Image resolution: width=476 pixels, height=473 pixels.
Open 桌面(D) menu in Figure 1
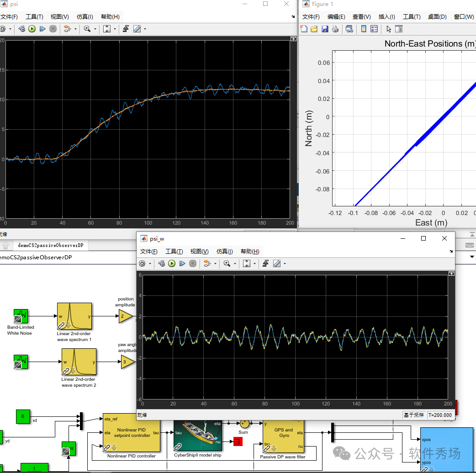coord(437,17)
